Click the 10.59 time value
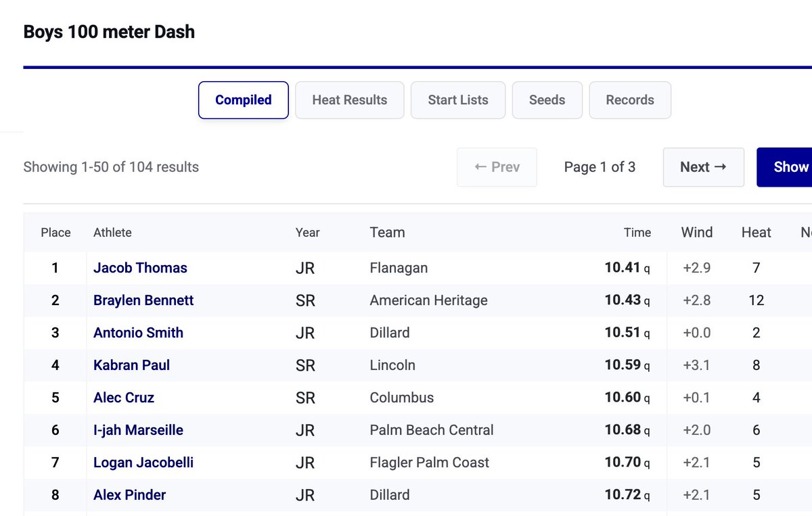Image resolution: width=812 pixels, height=516 pixels. tap(623, 365)
